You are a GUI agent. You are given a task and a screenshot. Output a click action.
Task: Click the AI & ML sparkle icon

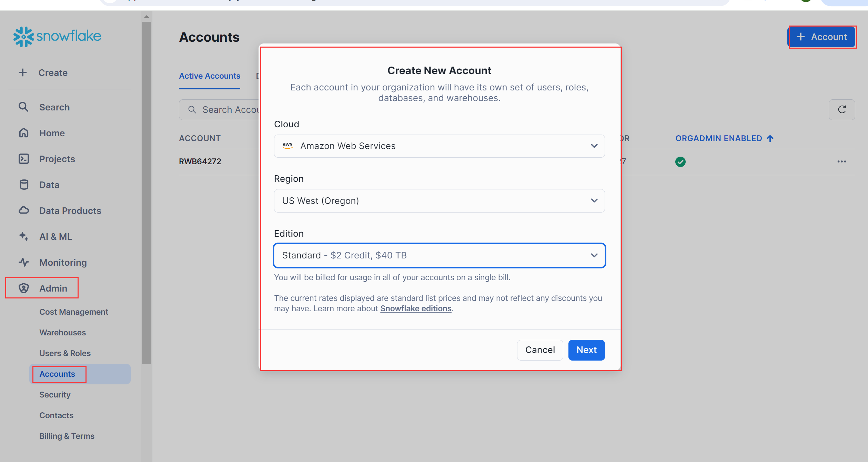click(23, 236)
